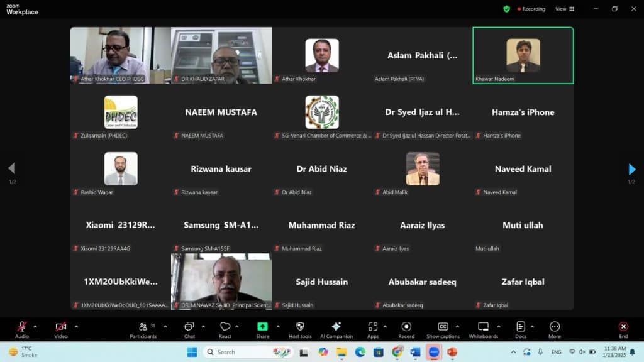Screen dimensions: 644x362
Task: Go to next page of participants
Action: point(632,169)
